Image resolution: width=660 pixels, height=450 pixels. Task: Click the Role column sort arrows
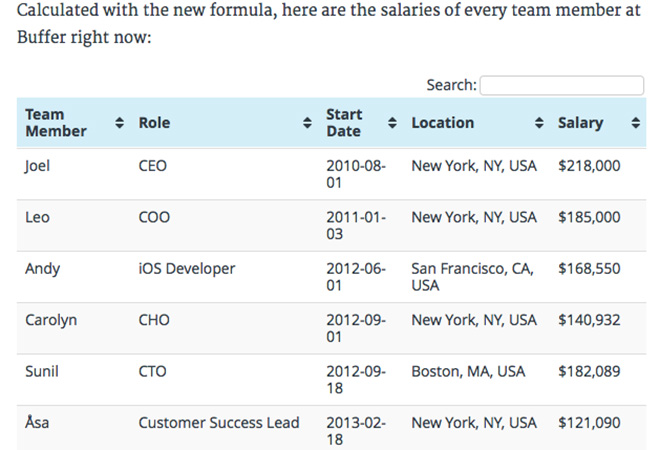click(x=307, y=123)
